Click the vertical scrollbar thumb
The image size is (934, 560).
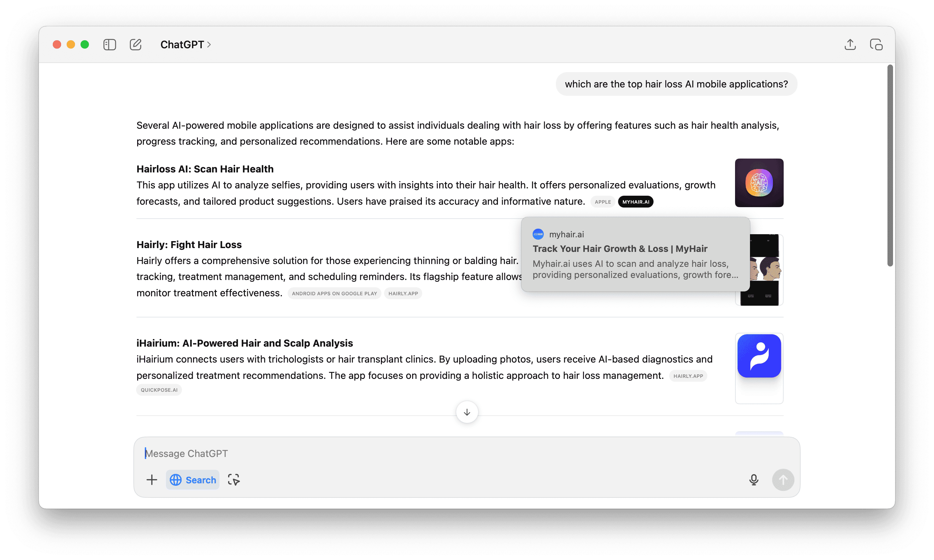click(x=890, y=165)
